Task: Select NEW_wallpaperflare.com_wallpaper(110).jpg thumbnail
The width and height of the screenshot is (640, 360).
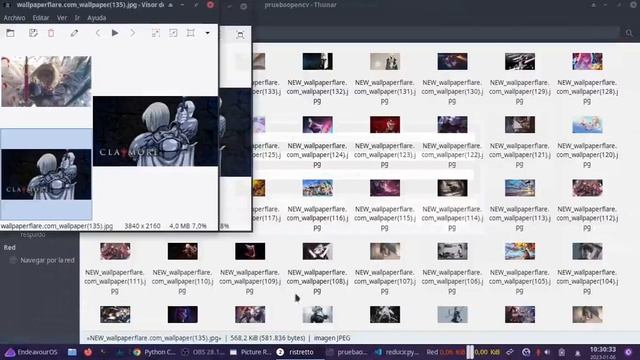Action: point(182,251)
